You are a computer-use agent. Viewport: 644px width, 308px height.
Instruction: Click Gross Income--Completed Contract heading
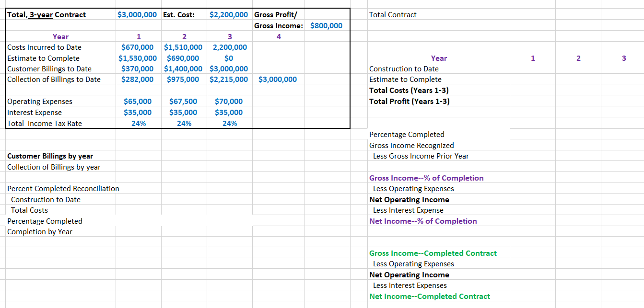(x=433, y=253)
